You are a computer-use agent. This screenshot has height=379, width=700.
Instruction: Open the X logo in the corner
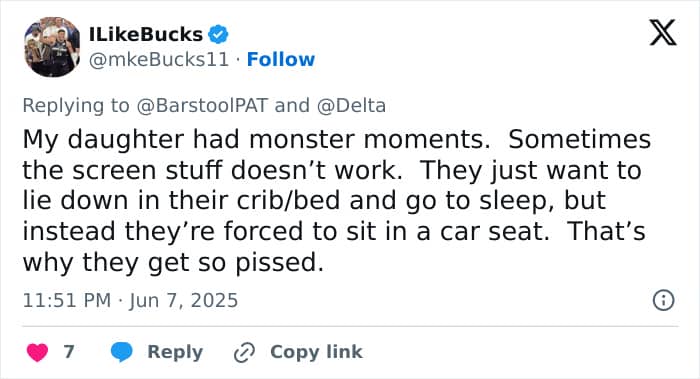tap(663, 33)
